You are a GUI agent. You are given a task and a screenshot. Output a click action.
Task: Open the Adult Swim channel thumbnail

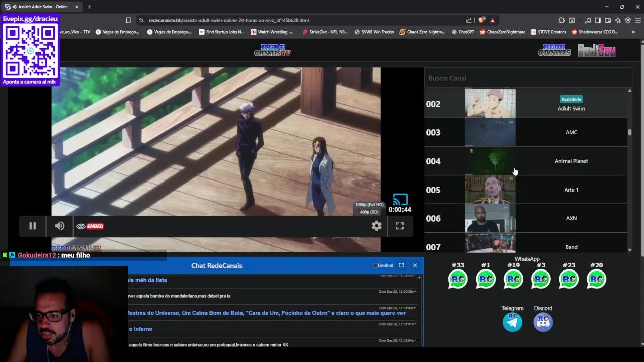pos(490,104)
